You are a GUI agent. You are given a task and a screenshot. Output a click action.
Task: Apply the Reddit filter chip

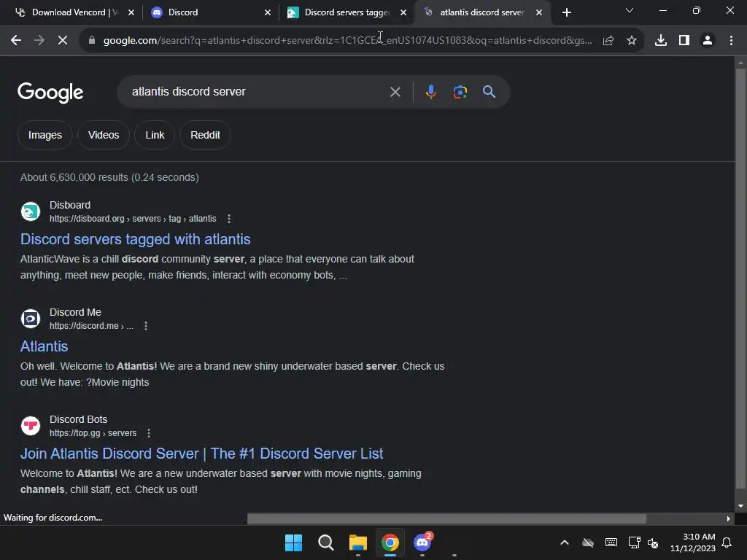tap(205, 135)
